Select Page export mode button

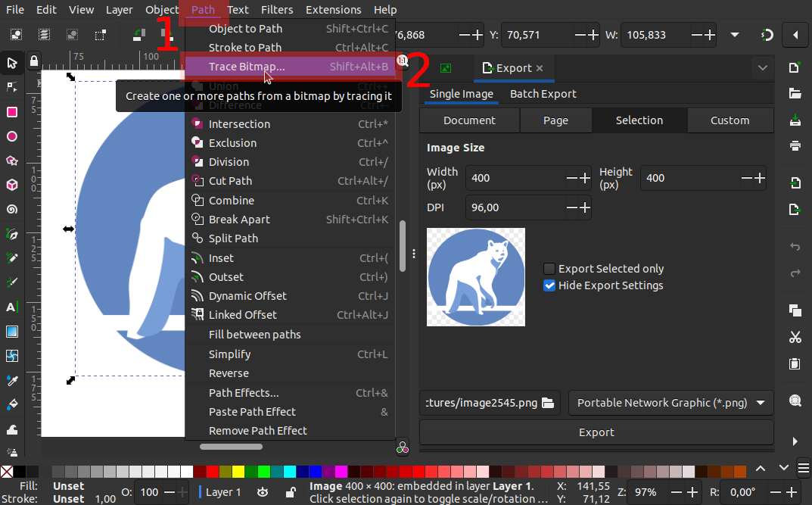pos(555,120)
